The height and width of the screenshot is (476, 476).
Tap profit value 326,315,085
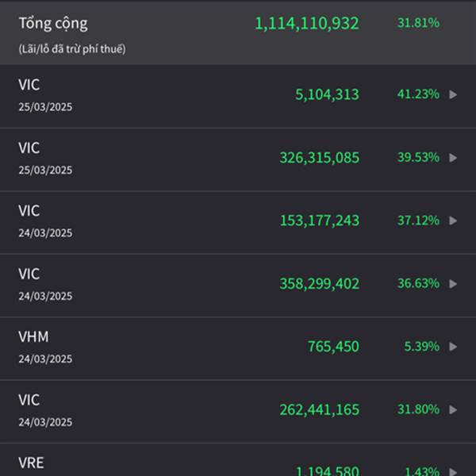click(320, 158)
